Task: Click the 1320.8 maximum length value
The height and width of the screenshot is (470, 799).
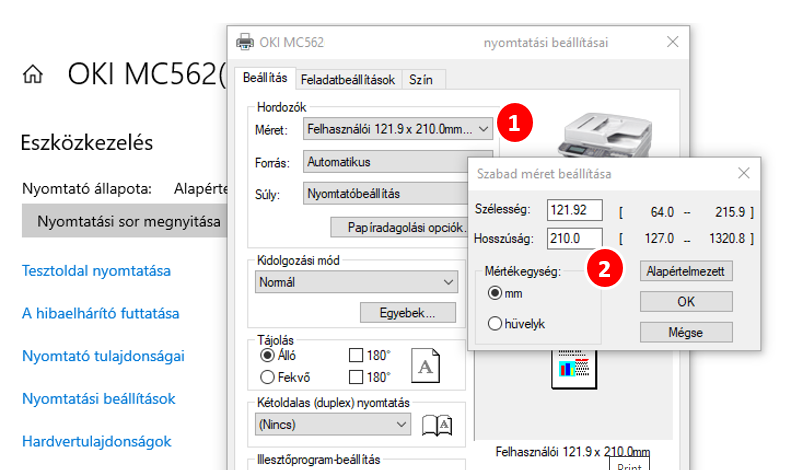Action: [727, 239]
